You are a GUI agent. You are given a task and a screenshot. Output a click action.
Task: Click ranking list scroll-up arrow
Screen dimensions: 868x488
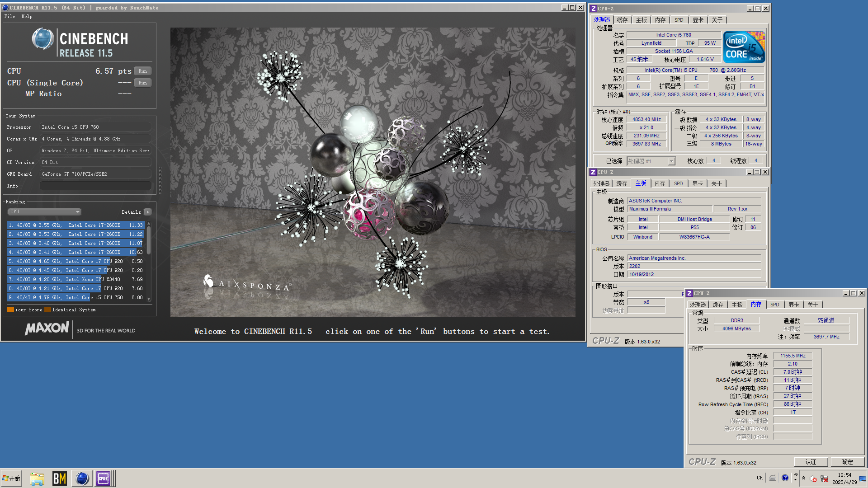pyautogui.click(x=149, y=224)
